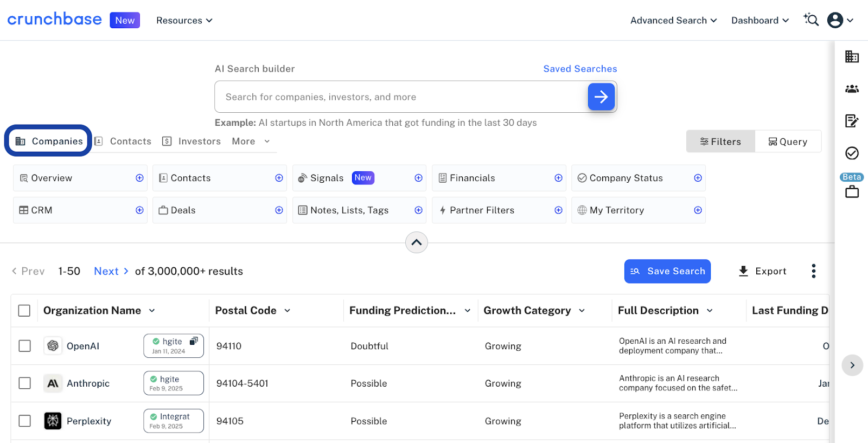Click the copy icon in OpenAI hgite badge

[x=194, y=341]
